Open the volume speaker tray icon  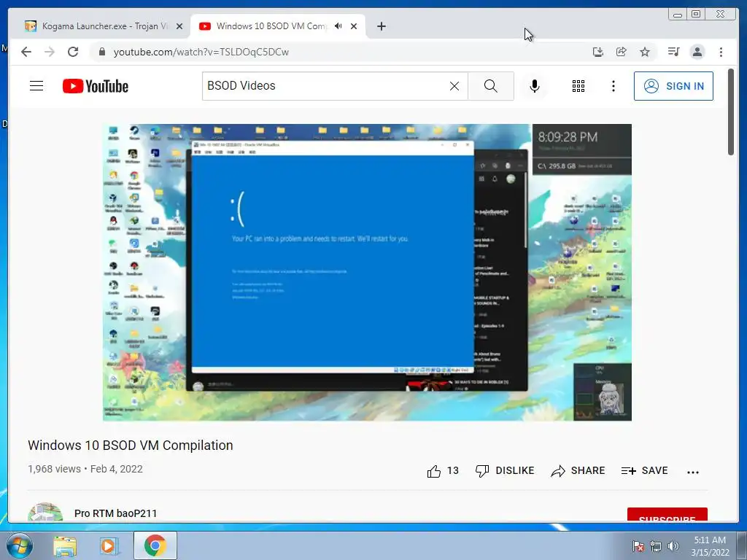coord(673,546)
